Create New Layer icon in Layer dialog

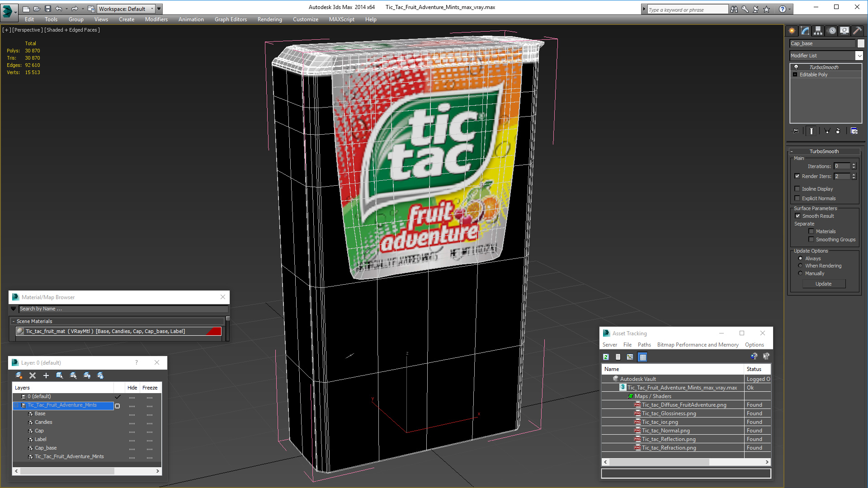[x=19, y=375]
